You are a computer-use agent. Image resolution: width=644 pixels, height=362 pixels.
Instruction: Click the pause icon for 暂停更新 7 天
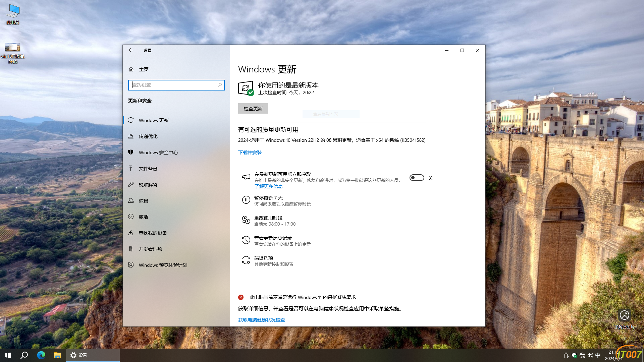[246, 200]
